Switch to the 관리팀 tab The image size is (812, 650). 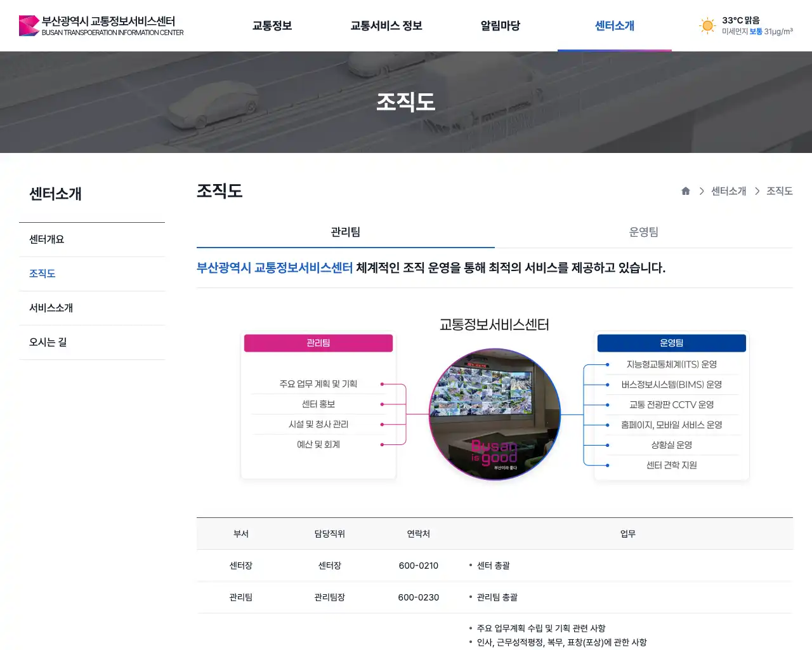pyautogui.click(x=346, y=232)
